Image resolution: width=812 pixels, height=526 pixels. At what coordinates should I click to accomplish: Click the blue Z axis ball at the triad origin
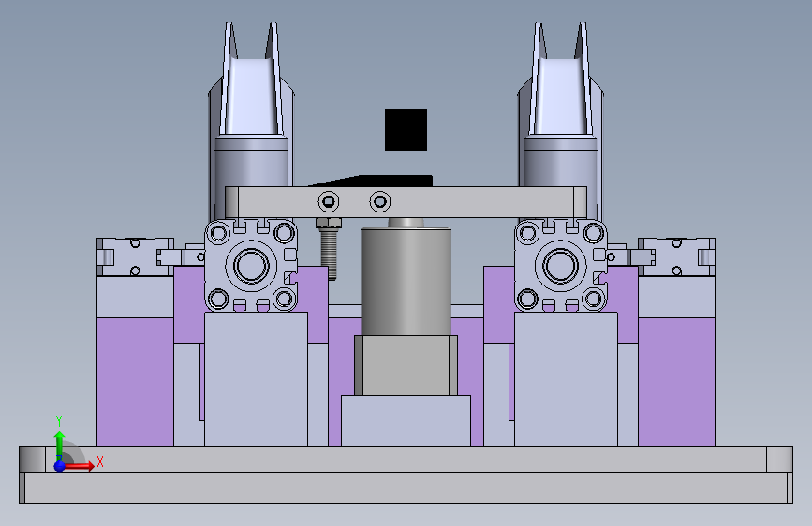pyautogui.click(x=60, y=466)
